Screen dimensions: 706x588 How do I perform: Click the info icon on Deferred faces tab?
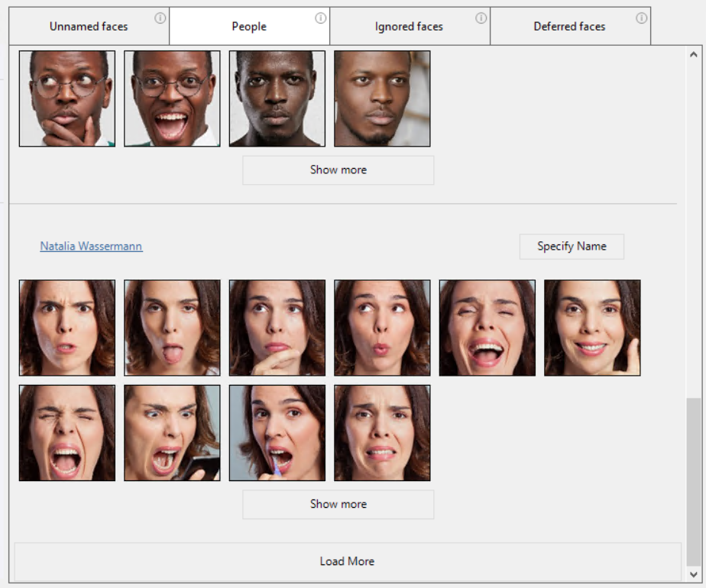point(641,18)
